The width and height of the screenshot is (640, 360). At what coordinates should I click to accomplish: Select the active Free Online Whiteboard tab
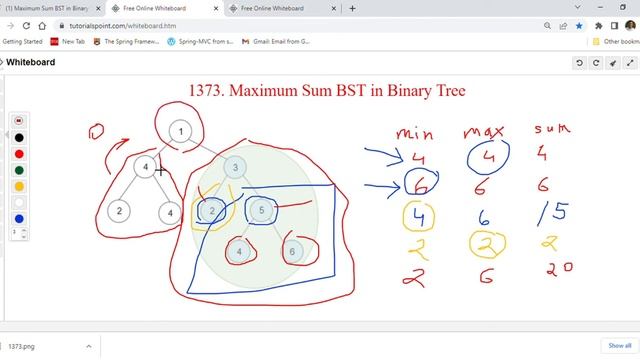[x=163, y=8]
